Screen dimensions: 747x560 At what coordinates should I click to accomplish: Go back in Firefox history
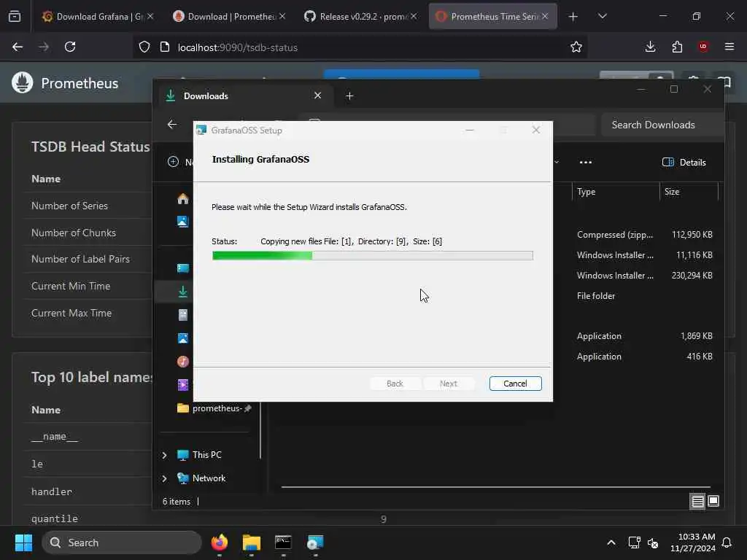tap(18, 47)
